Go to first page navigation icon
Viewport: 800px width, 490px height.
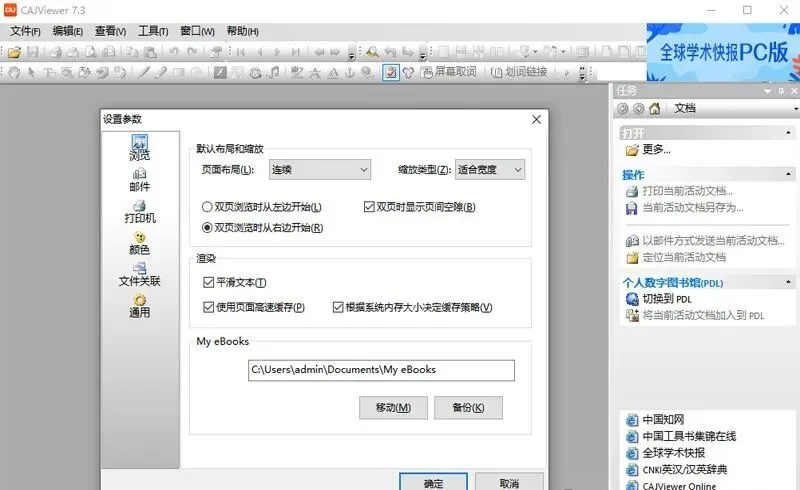(x=241, y=52)
